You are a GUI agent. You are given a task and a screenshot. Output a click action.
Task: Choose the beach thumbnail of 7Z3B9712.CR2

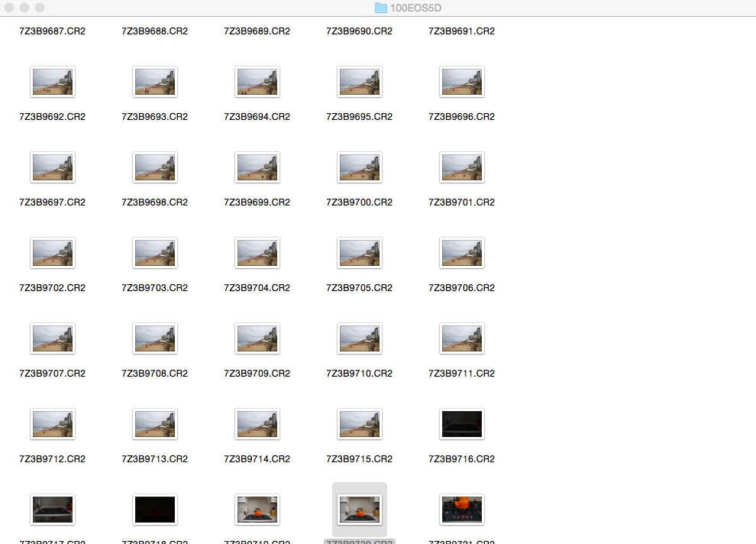point(53,424)
